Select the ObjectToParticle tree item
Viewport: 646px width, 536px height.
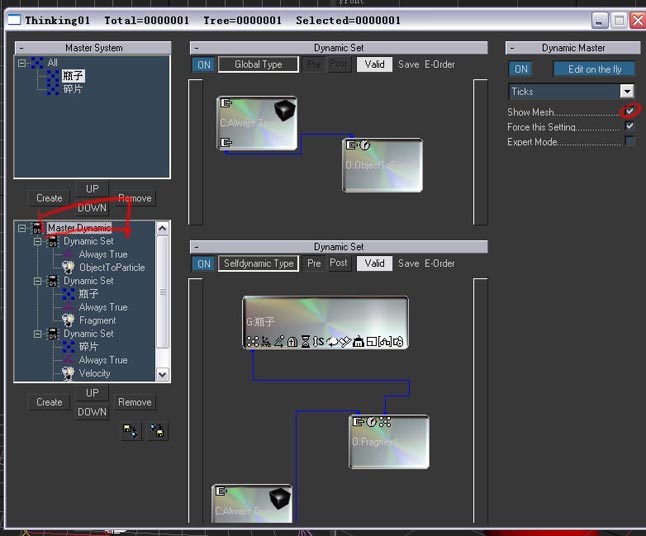[112, 267]
